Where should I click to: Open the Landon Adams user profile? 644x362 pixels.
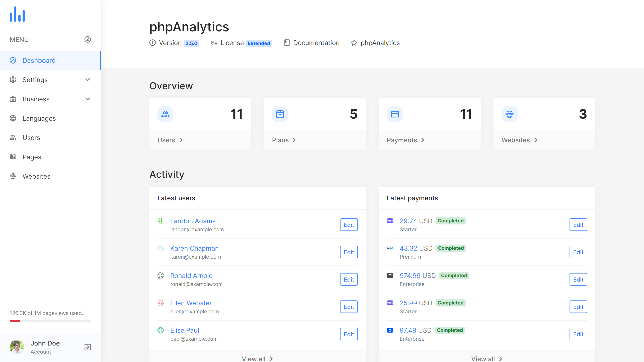point(193,221)
